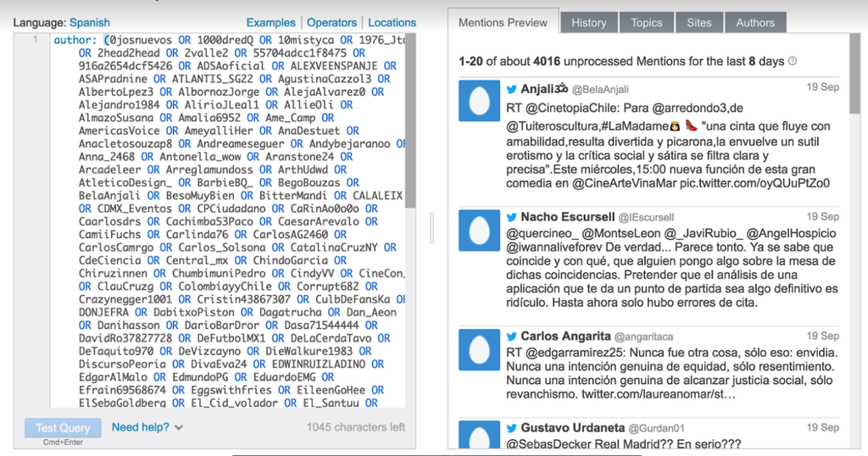Click the Twitter icon beside Gustavo Urdaneta
Image resolution: width=868 pixels, height=456 pixels.
click(x=512, y=428)
